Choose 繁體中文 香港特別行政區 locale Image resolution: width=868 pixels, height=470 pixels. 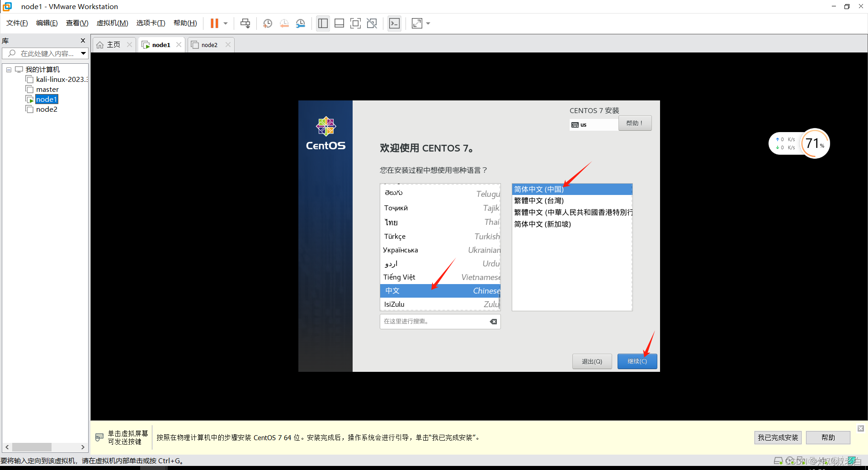pyautogui.click(x=572, y=213)
